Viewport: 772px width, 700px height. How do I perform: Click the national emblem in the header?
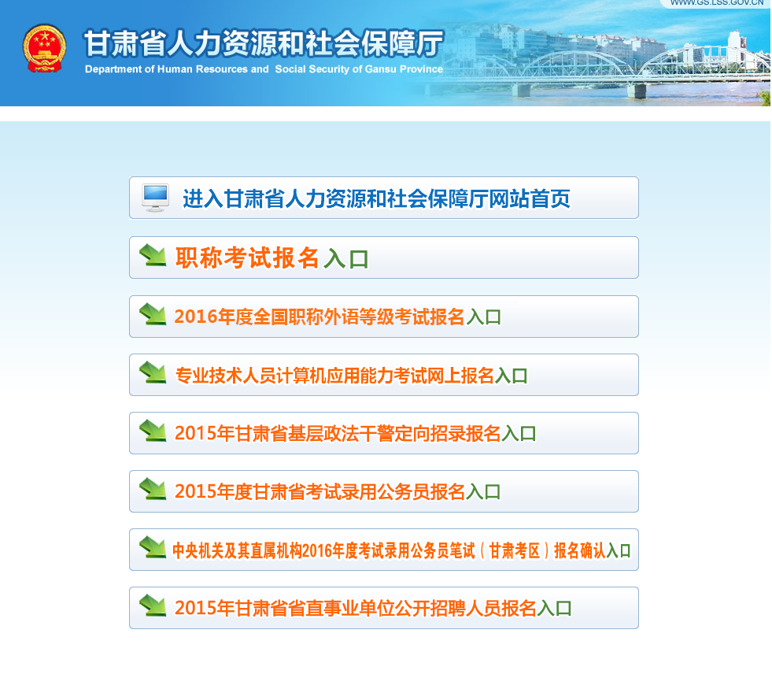[45, 49]
